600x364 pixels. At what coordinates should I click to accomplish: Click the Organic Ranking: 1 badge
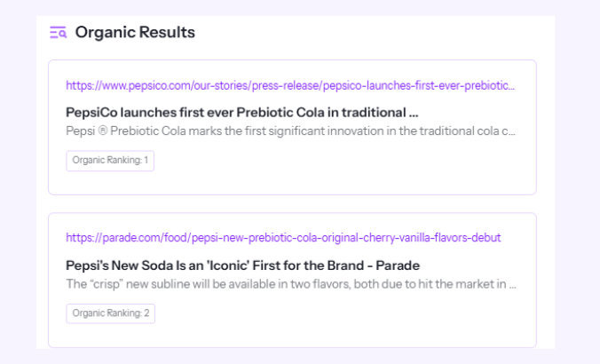tap(110, 161)
